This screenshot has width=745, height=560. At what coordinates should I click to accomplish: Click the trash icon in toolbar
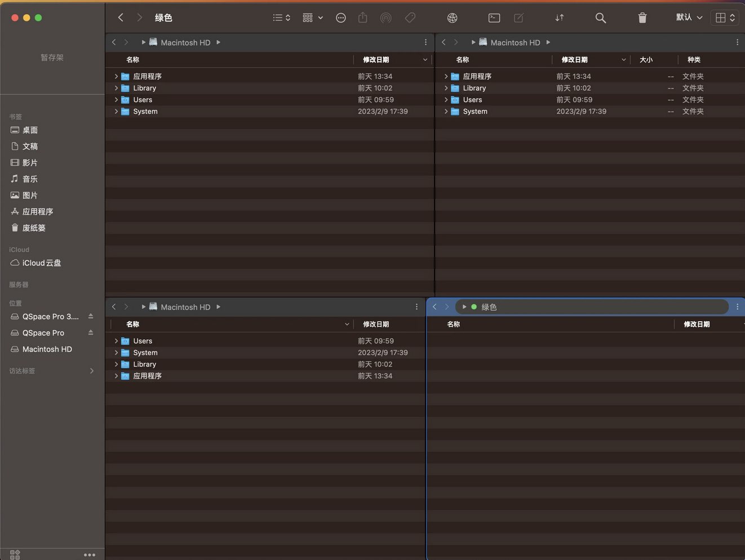click(642, 17)
